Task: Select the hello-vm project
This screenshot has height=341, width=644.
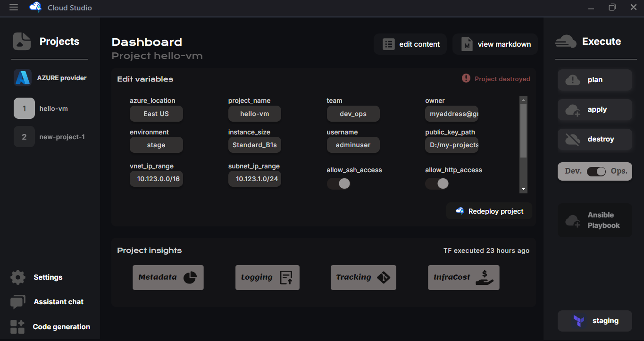Action: click(x=53, y=108)
